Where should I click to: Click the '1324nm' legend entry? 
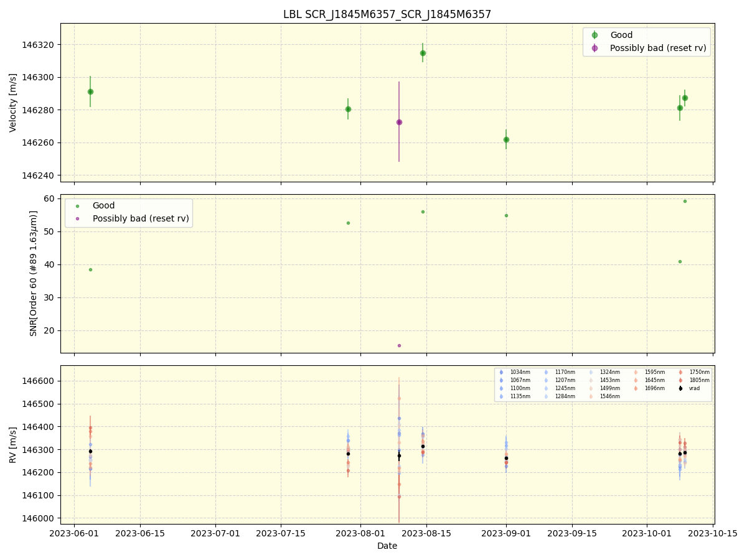coord(610,372)
